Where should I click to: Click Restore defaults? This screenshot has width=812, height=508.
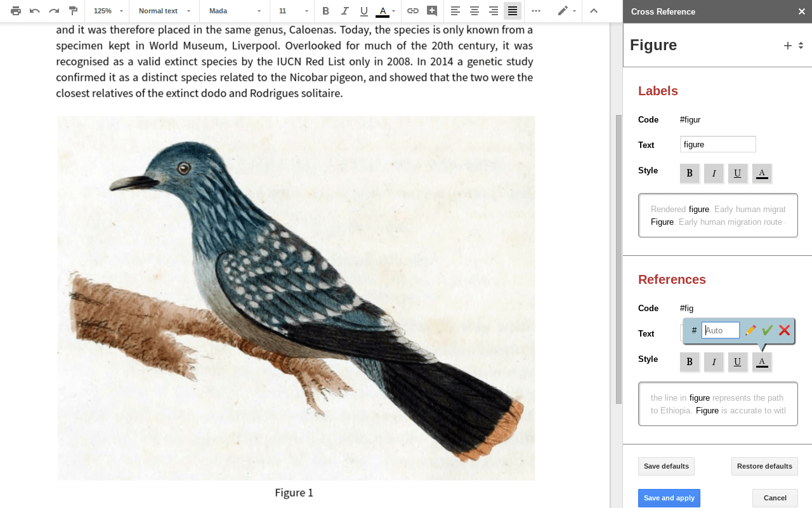(764, 466)
